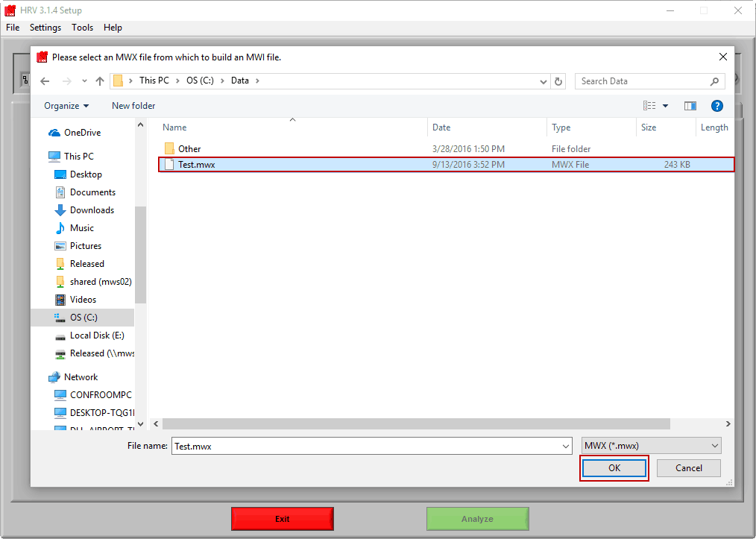
Task: Expand the File name combo box dropdown
Action: [566, 447]
